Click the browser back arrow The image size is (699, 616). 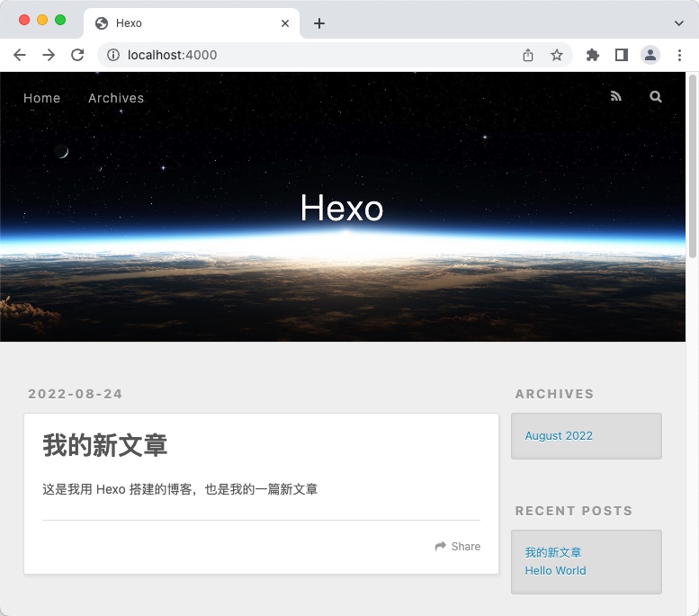pos(20,55)
